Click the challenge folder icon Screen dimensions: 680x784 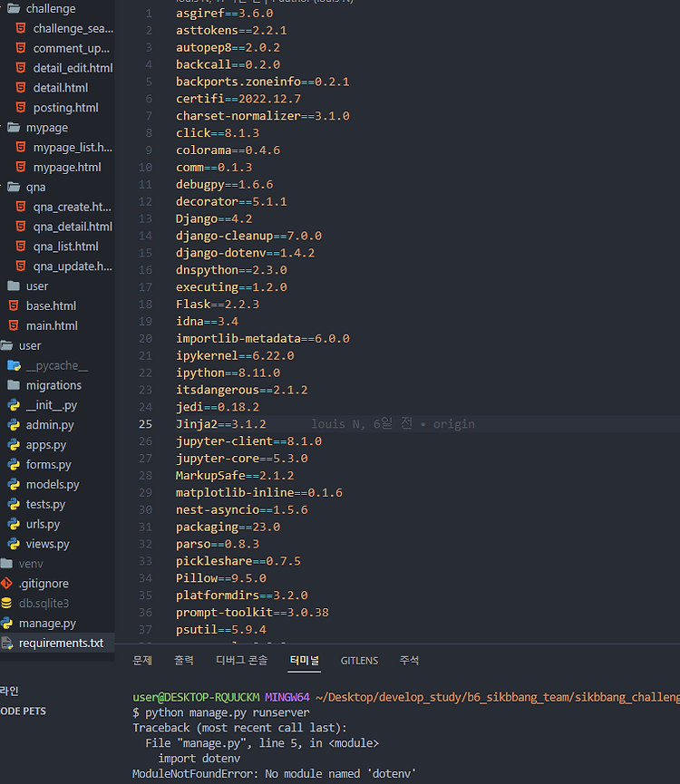14,8
